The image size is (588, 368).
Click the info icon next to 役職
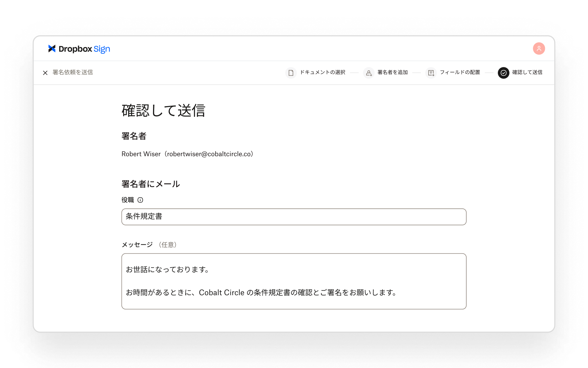(x=140, y=200)
